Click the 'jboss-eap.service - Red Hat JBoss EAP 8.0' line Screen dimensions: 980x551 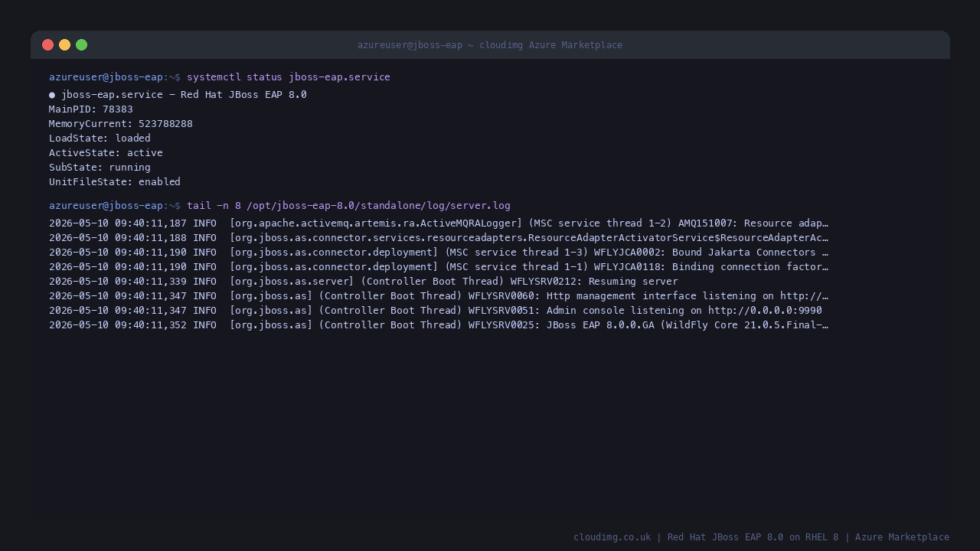point(178,95)
